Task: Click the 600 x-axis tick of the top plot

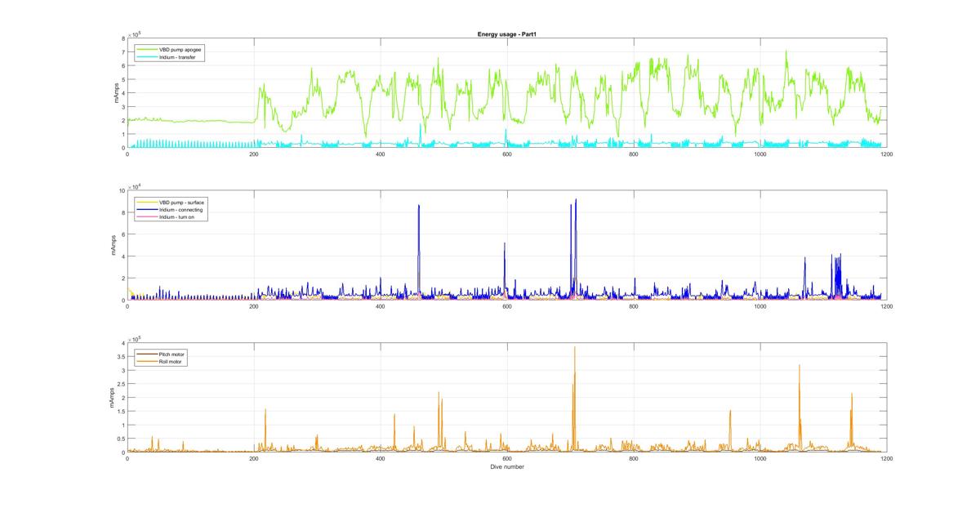Action: 506,154
